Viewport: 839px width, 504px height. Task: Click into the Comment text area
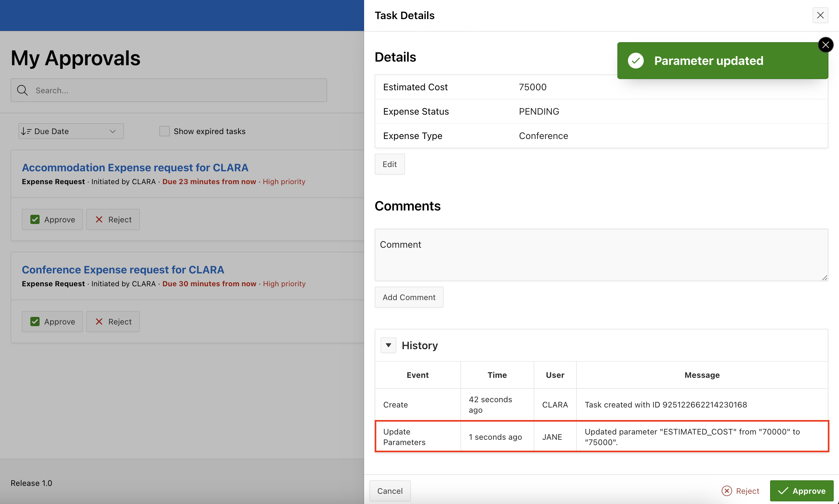601,255
